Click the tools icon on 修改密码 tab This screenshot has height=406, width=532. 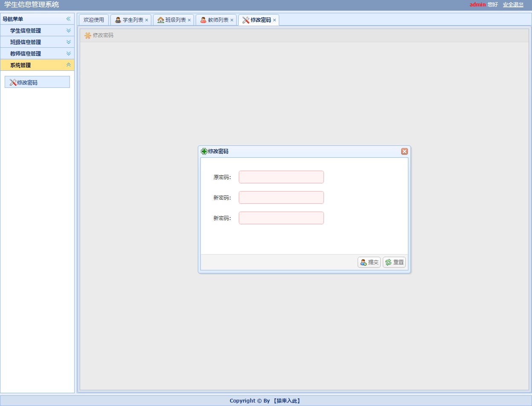pyautogui.click(x=246, y=20)
